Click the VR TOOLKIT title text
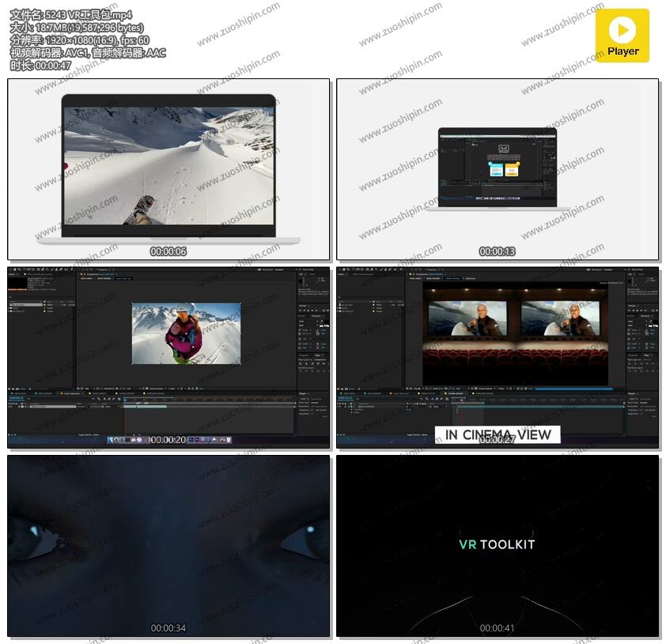This screenshot has height=644, width=666. pyautogui.click(x=497, y=544)
